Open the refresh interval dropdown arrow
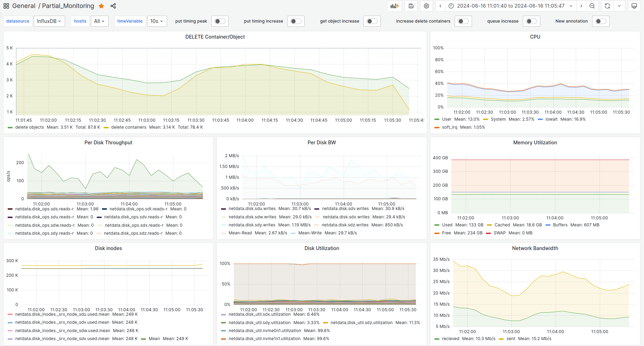 (619, 6)
